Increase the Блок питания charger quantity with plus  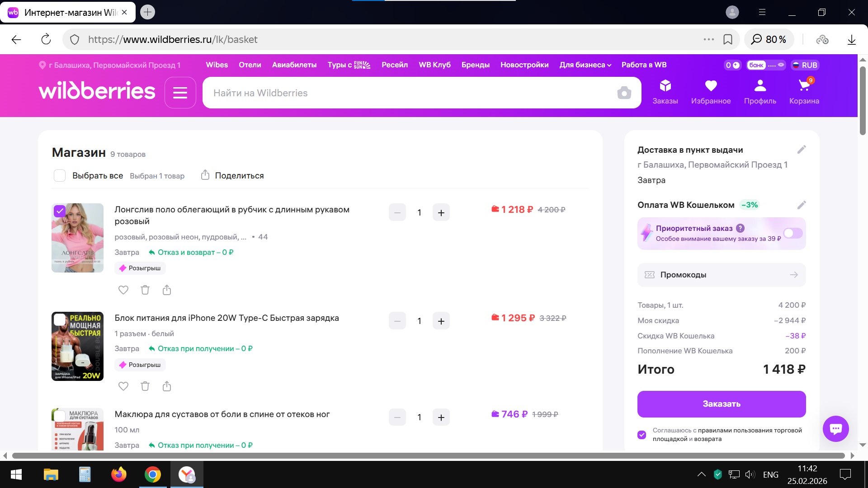[x=441, y=321]
